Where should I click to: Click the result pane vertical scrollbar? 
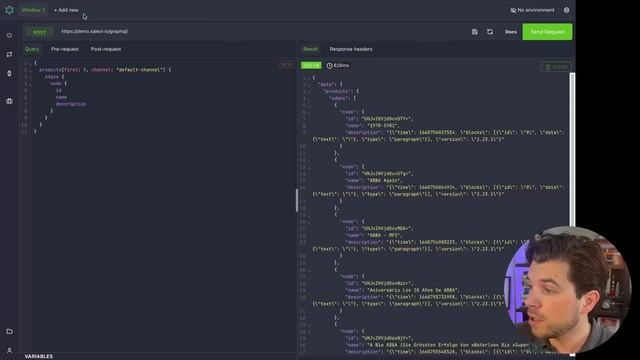572,150
